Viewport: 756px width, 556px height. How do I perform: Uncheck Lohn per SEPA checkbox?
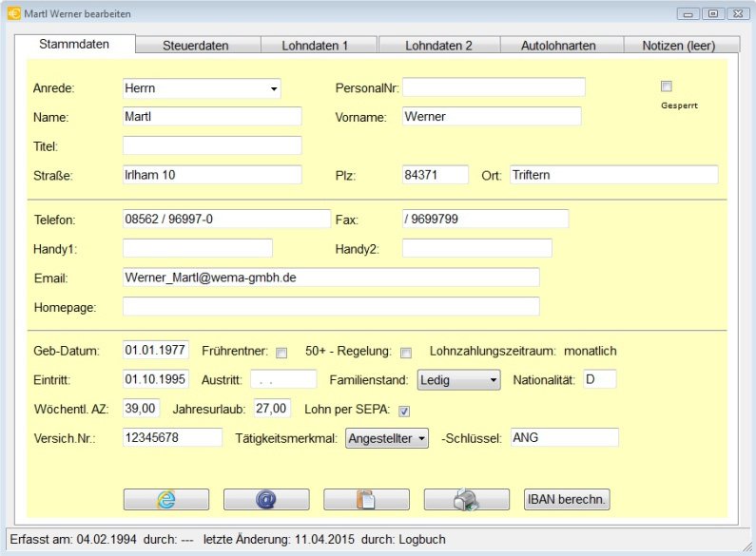(x=404, y=411)
